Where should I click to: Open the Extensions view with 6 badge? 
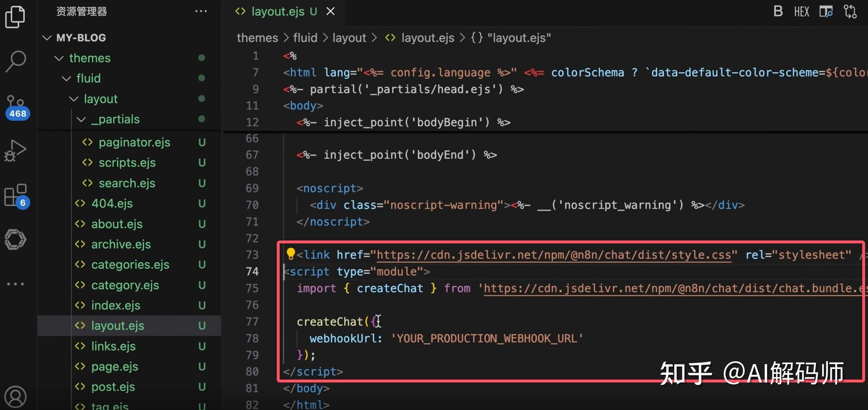(16, 196)
